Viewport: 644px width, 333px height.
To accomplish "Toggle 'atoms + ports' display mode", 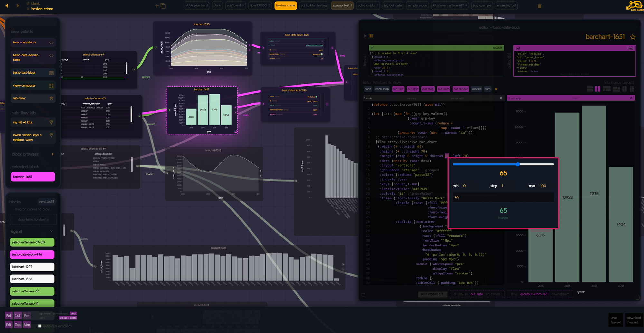I will (68, 318).
